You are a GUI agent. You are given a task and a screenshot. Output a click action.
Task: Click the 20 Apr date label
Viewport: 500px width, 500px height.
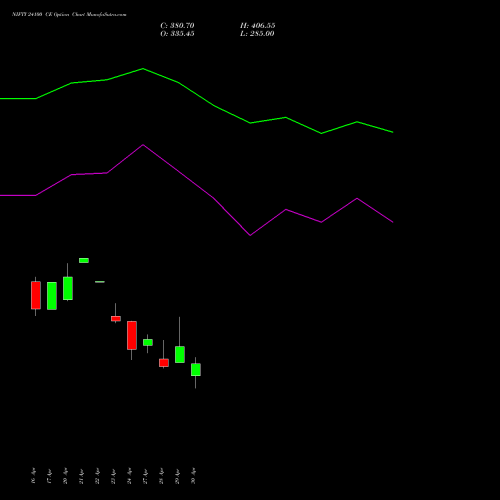click(65, 476)
